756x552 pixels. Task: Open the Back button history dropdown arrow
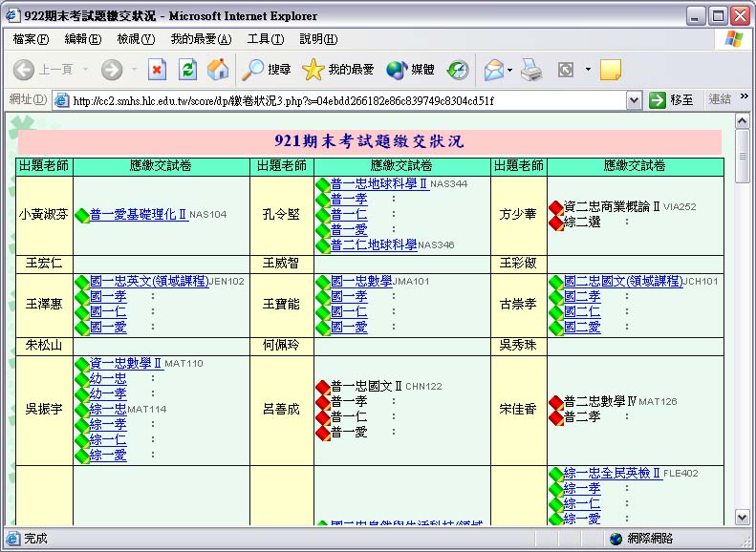[x=85, y=69]
